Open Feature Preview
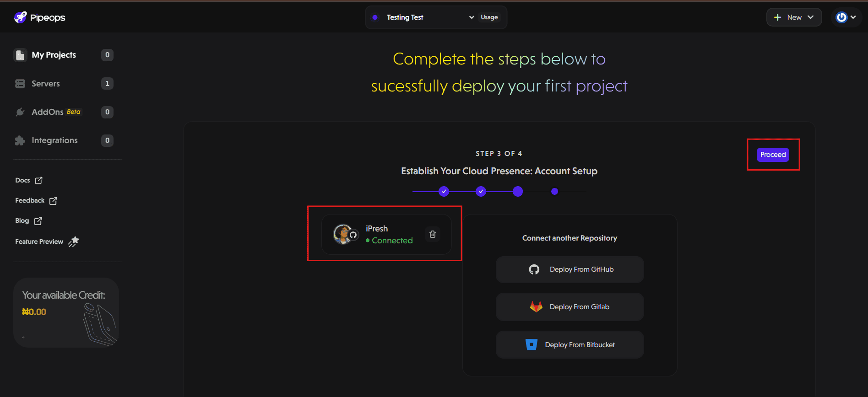 47,241
